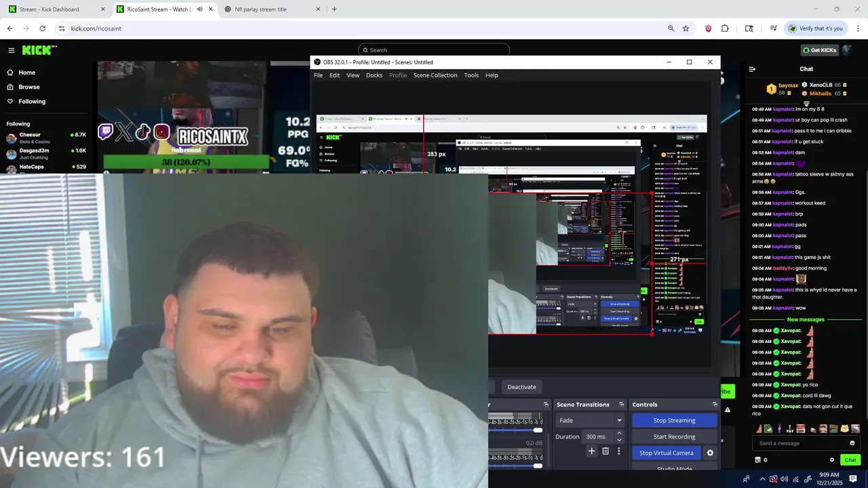Open OBS Scene Collection menu
The height and width of the screenshot is (488, 868).
pos(435,75)
